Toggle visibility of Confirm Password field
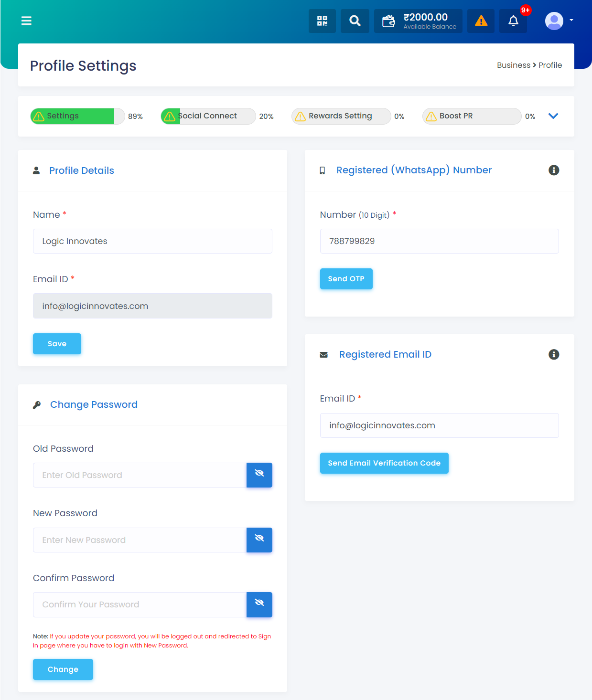The image size is (592, 700). point(259,605)
